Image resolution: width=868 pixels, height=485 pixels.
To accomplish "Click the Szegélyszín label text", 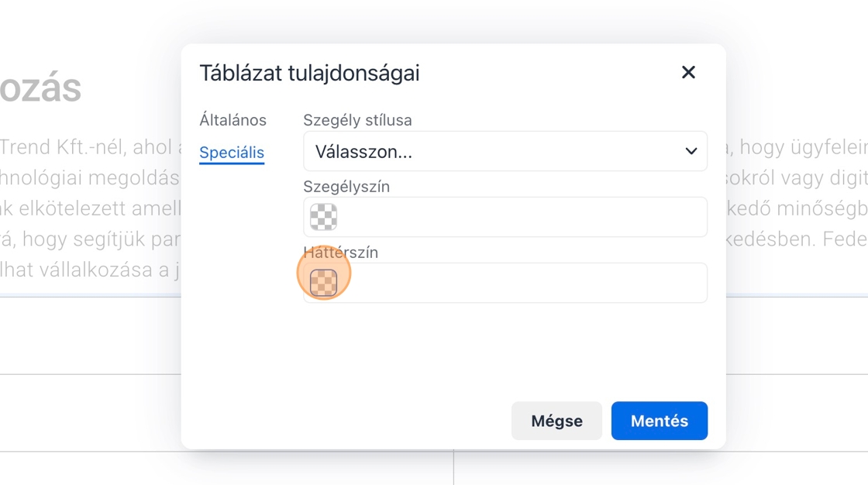I will 346,187.
